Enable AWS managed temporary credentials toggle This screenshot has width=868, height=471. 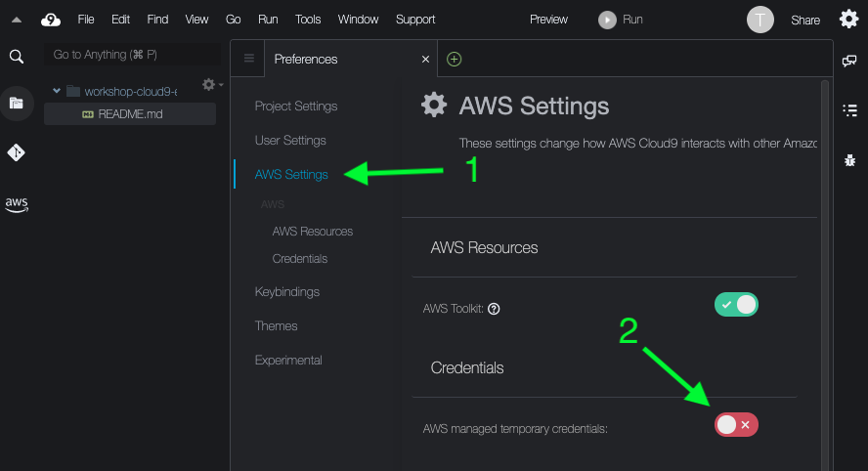[x=736, y=424]
